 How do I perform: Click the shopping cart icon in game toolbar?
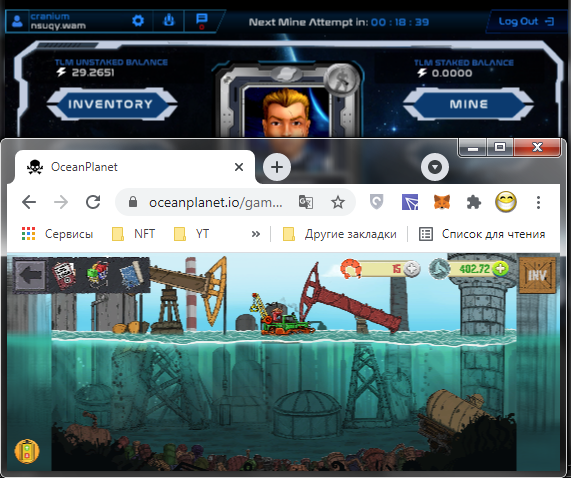(97, 274)
